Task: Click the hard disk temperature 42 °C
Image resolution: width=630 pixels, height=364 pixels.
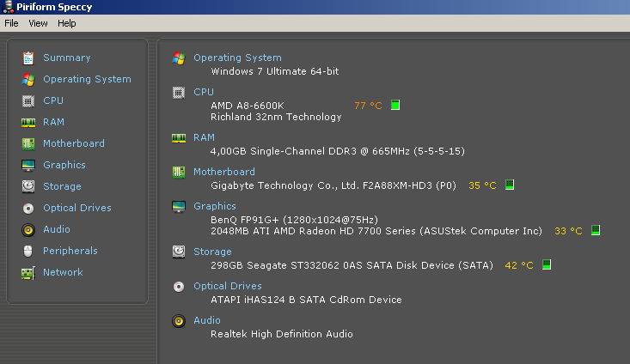Action: 519,265
